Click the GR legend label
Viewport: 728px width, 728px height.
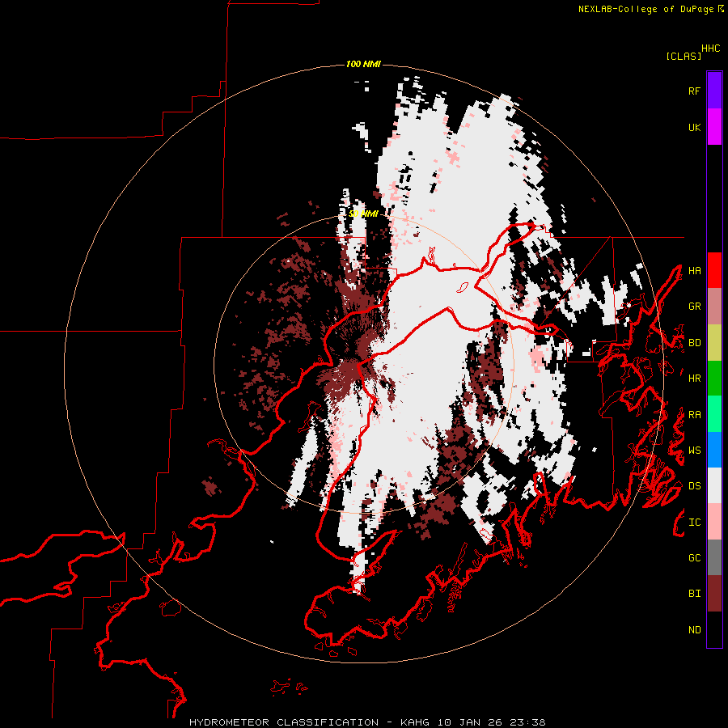click(x=694, y=307)
